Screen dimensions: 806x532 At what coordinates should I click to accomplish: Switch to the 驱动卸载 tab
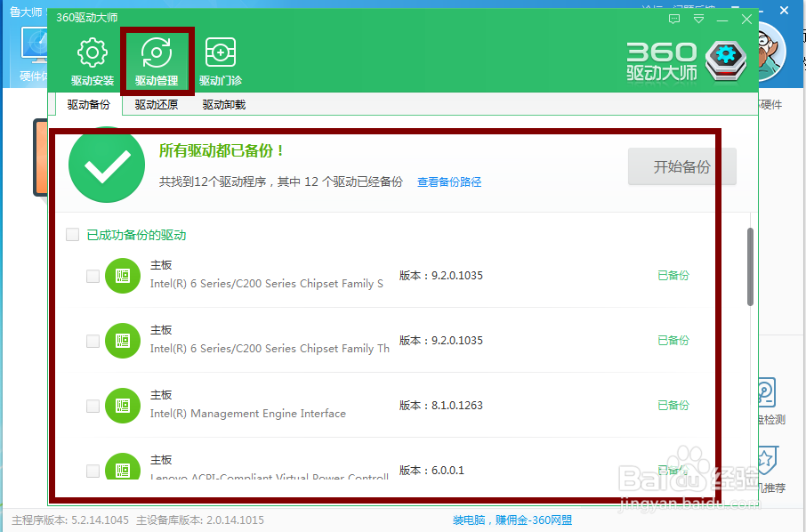tap(223, 104)
